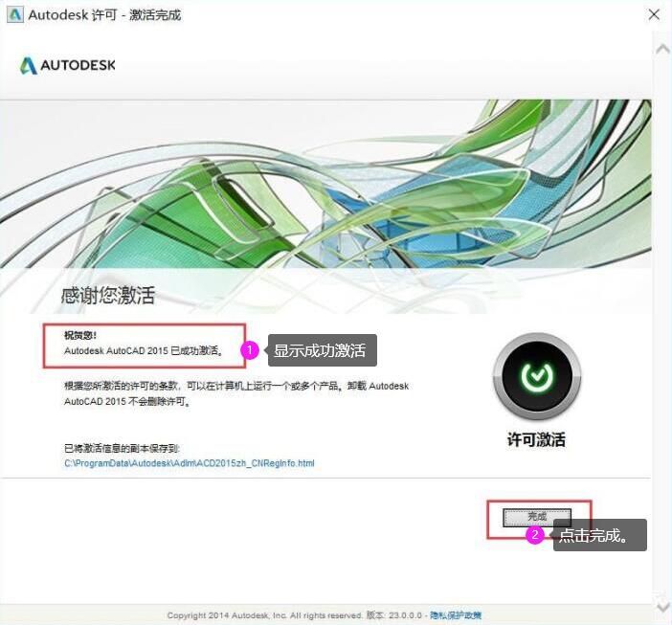Click the 完成 button

(537, 517)
